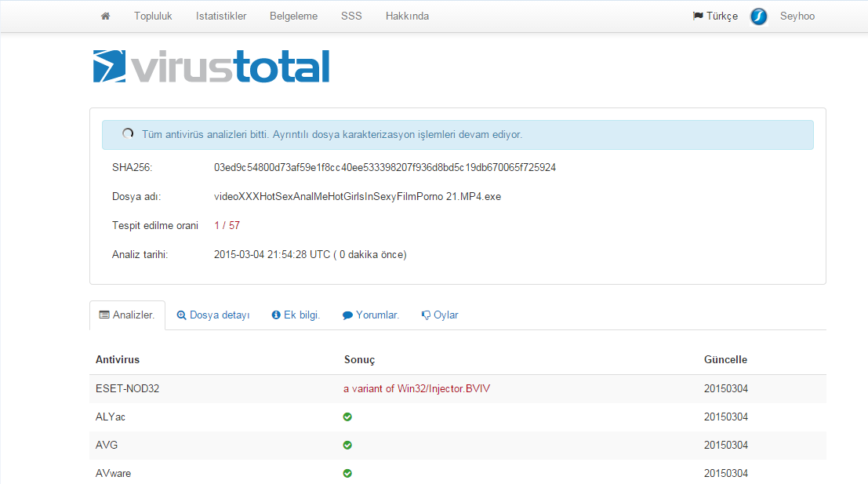868x484 pixels.
Task: Open the Yorumlar tab
Action: point(370,315)
